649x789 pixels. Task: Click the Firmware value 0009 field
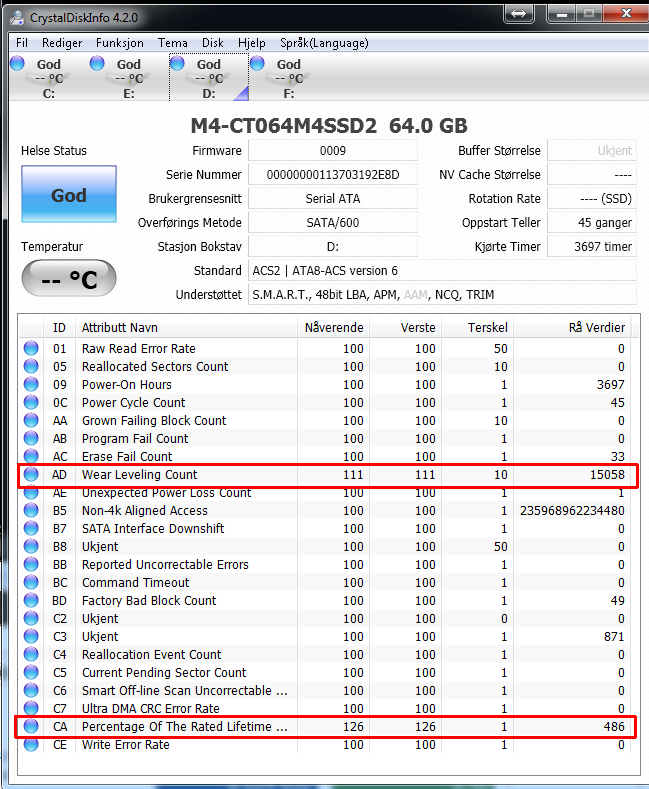[x=333, y=150]
